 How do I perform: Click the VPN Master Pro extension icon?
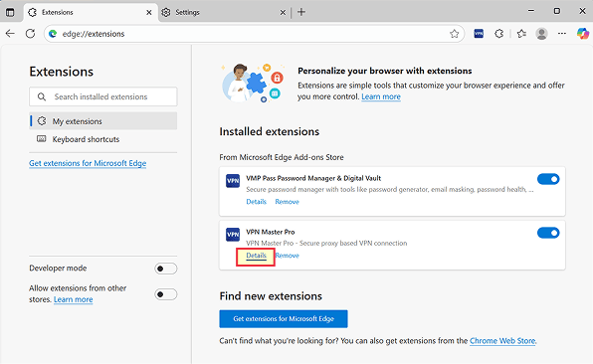pos(233,235)
